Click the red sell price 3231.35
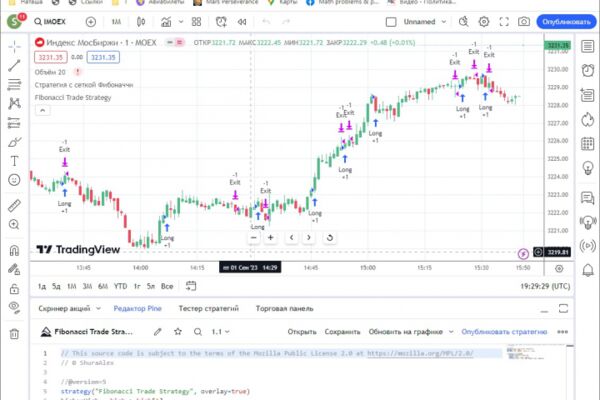600x400 pixels. 51,57
